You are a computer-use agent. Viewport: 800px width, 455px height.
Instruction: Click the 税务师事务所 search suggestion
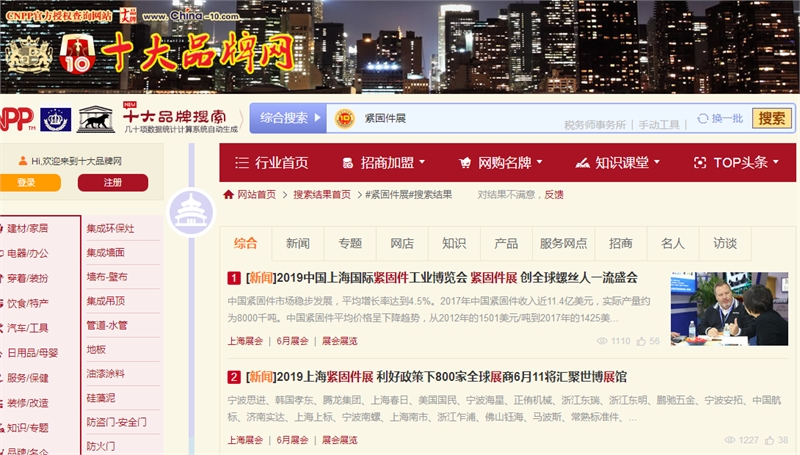(595, 125)
